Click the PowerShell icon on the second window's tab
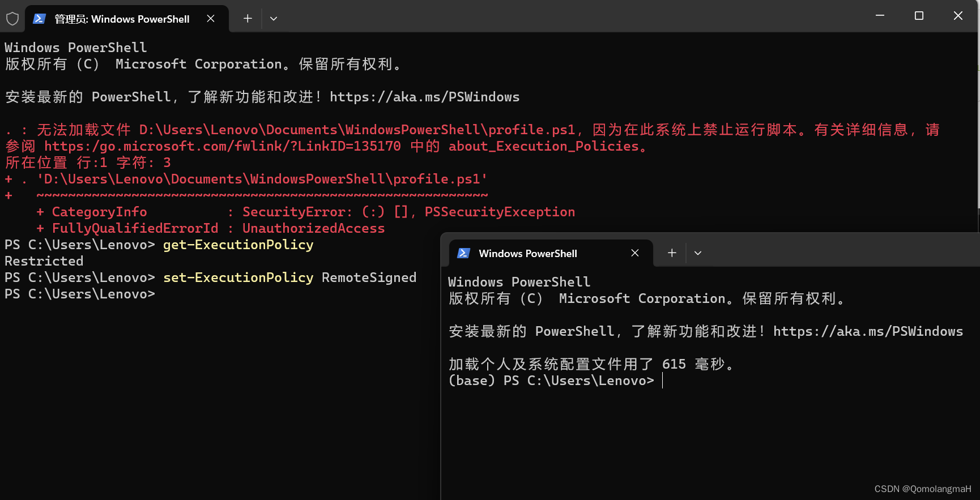This screenshot has width=980, height=500. 463,253
